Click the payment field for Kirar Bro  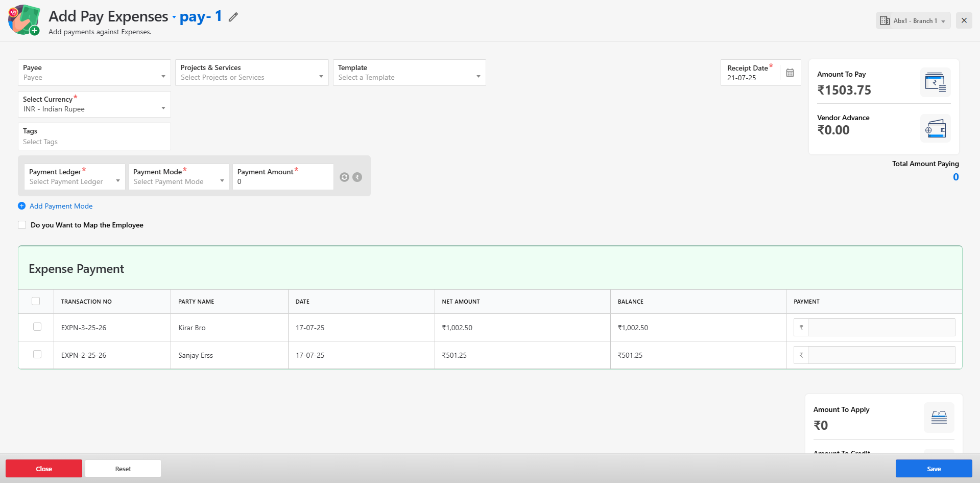881,328
